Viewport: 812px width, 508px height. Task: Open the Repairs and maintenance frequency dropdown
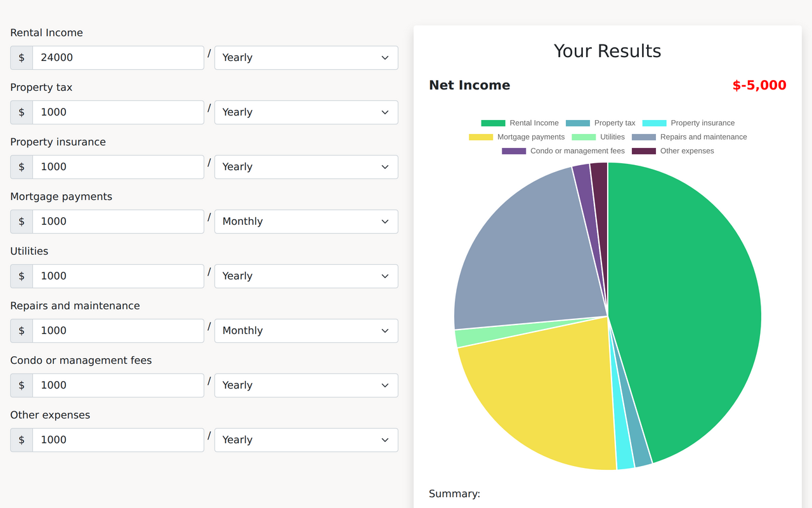[x=306, y=330]
